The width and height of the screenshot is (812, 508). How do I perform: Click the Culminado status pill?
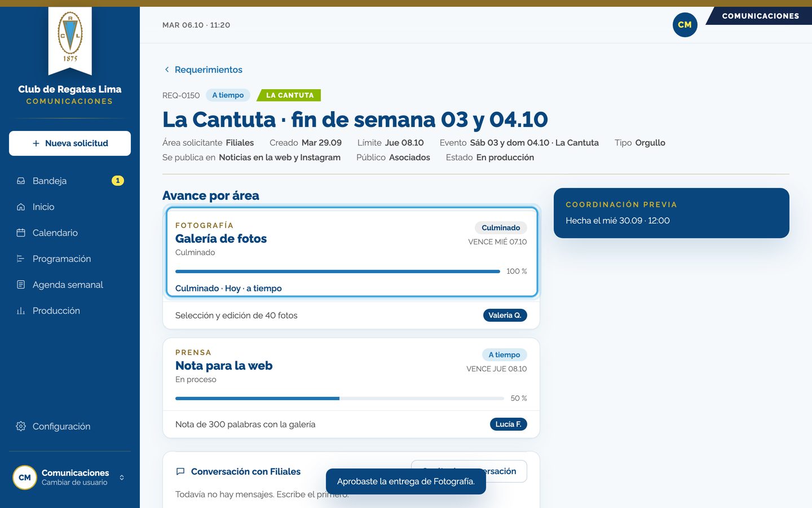click(501, 227)
